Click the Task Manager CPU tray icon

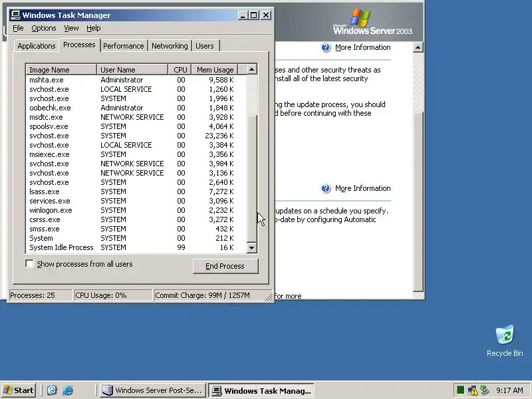(x=460, y=390)
